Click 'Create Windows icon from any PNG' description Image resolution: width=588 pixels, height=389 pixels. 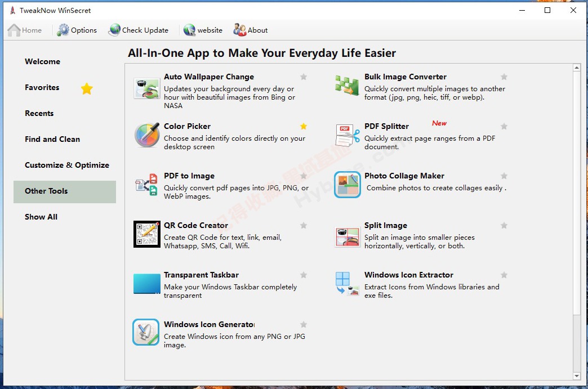[234, 341]
